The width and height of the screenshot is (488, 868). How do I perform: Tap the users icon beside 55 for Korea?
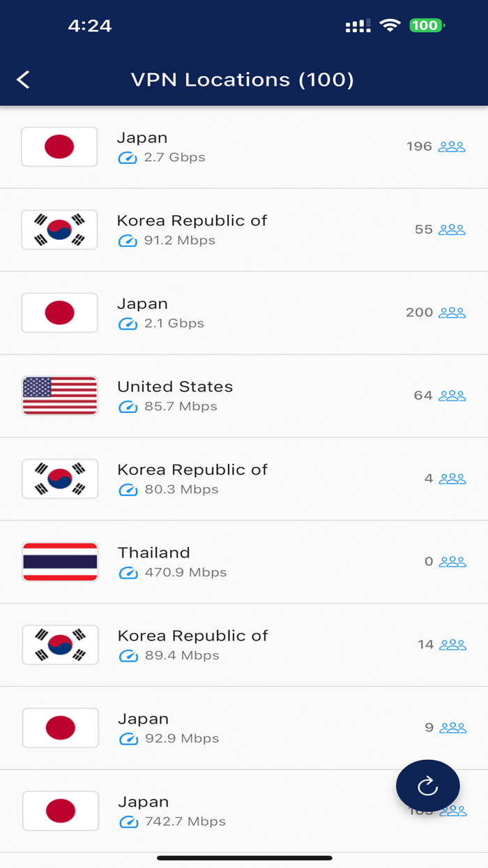coord(452,229)
